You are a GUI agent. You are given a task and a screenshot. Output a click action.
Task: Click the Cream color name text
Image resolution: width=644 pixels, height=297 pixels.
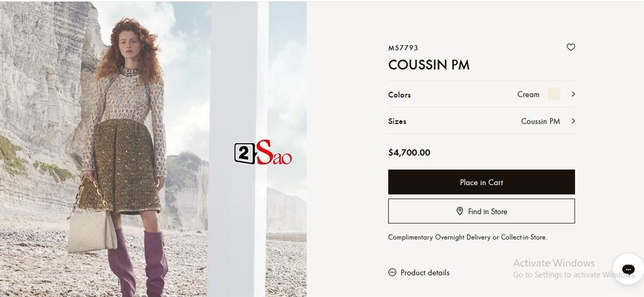pos(528,95)
